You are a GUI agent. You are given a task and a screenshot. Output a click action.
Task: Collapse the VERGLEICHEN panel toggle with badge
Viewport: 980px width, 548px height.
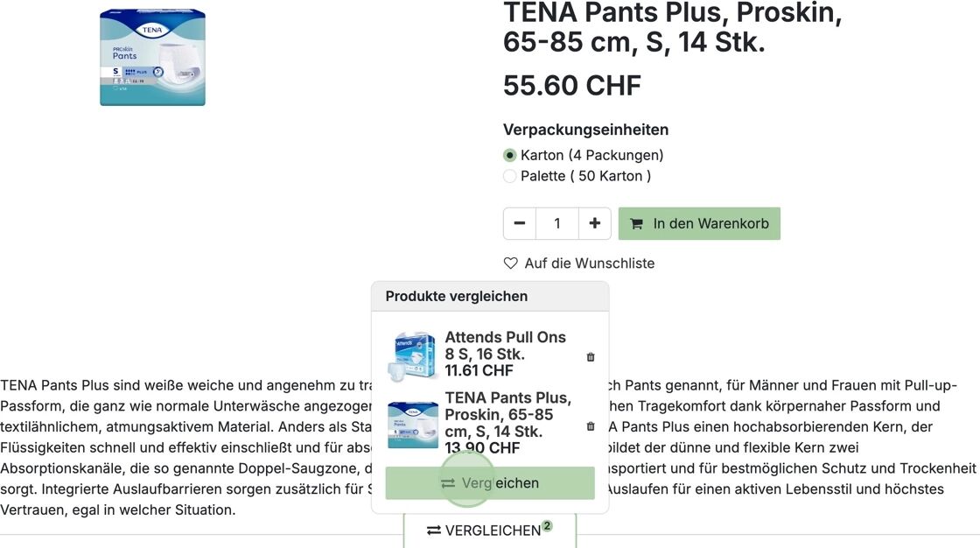pyautogui.click(x=489, y=530)
